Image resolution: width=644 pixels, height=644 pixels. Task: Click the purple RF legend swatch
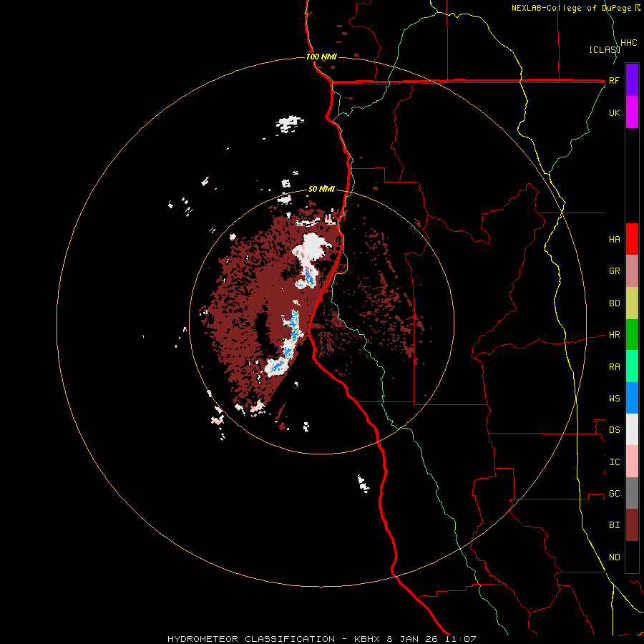click(x=632, y=80)
